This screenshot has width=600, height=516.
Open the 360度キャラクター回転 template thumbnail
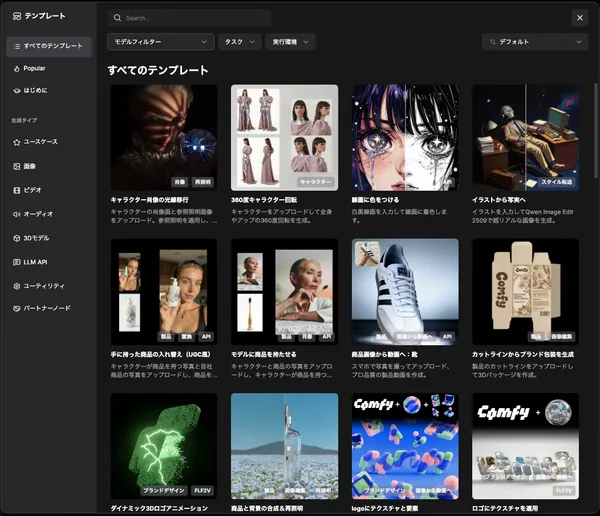click(284, 137)
